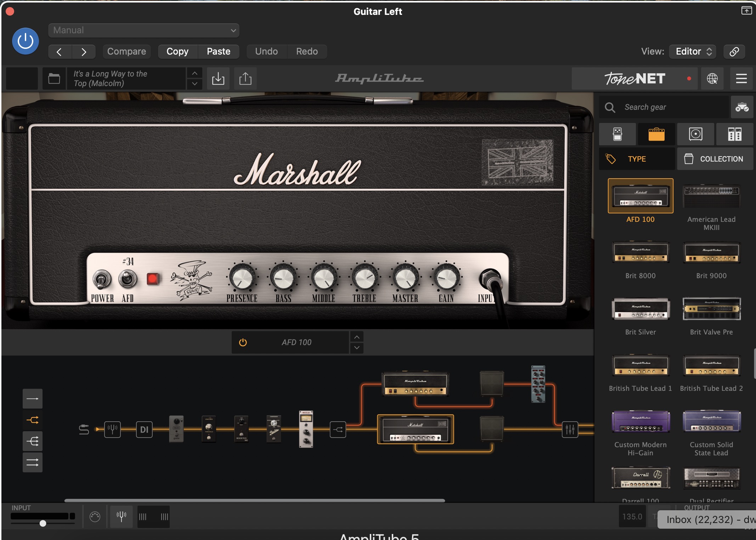Click the share preset upload icon
This screenshot has height=540, width=756.
pos(245,78)
